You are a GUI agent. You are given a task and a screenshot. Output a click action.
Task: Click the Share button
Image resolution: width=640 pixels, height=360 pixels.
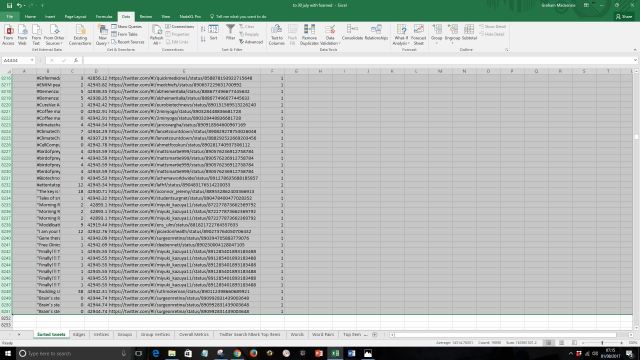624,17
